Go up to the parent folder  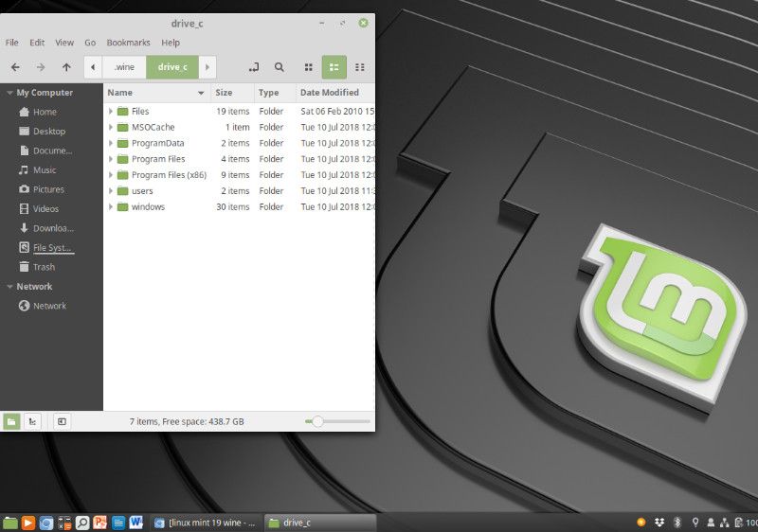pos(66,67)
